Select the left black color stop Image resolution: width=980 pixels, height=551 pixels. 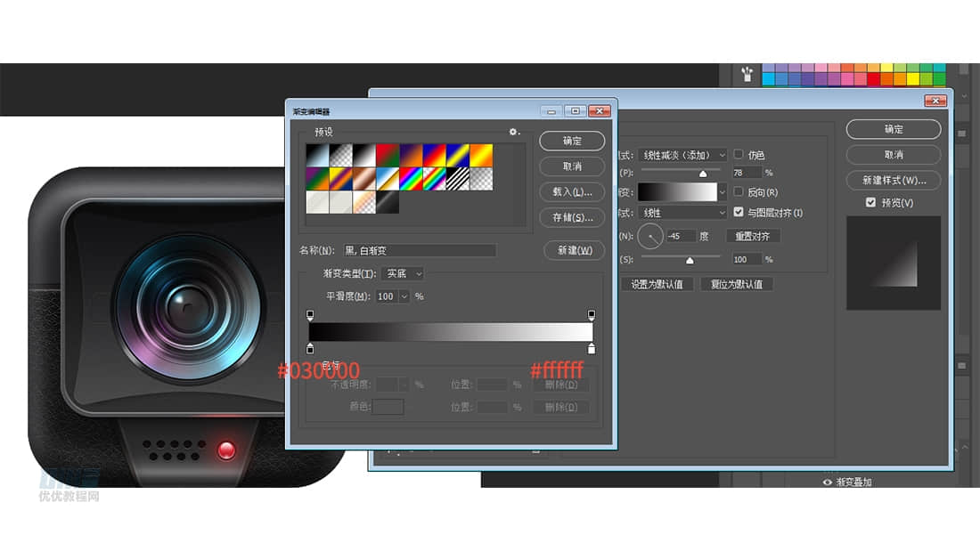pos(310,348)
